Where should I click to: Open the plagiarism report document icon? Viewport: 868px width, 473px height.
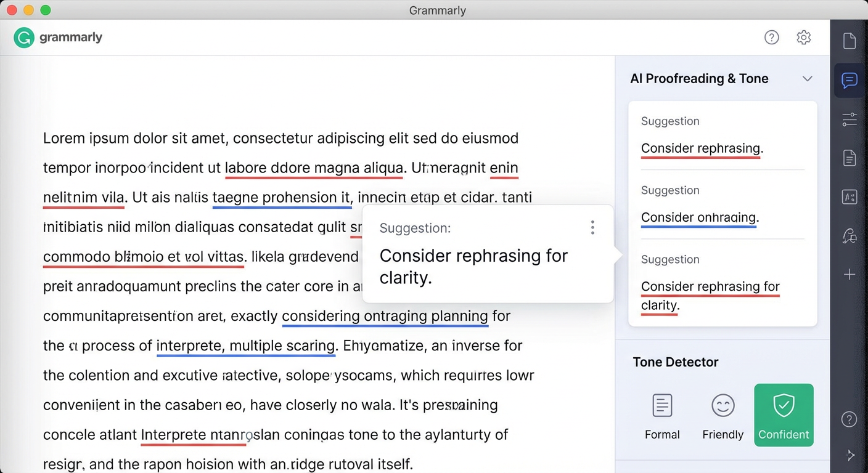[849, 158]
